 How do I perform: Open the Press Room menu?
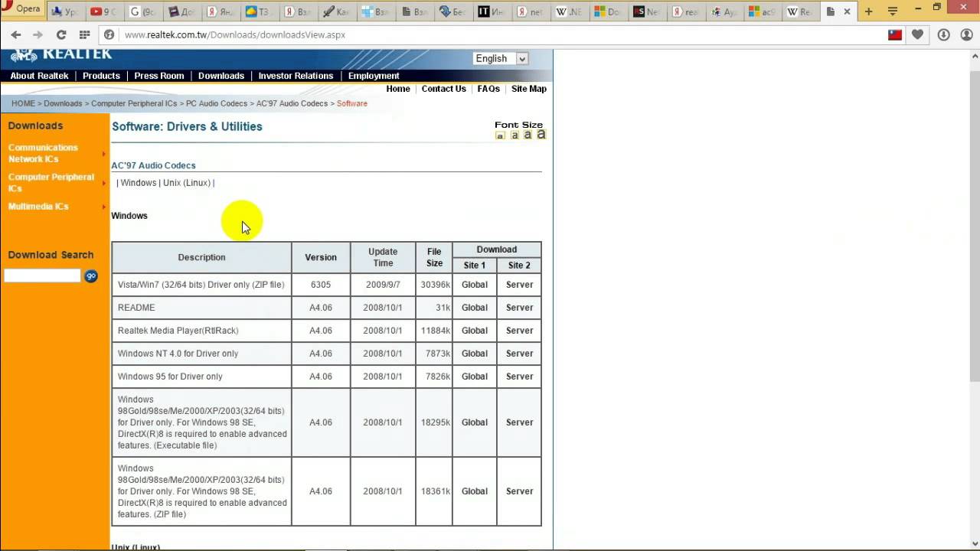point(159,76)
